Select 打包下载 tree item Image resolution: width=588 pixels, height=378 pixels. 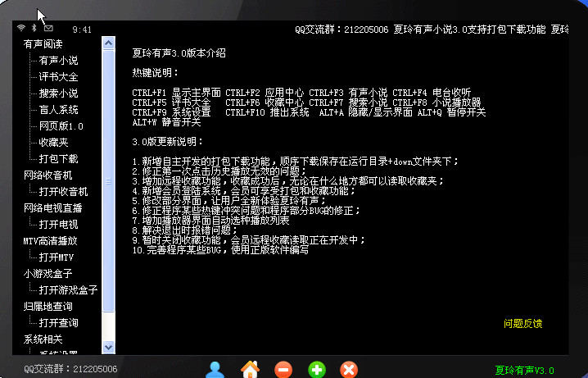(x=58, y=159)
